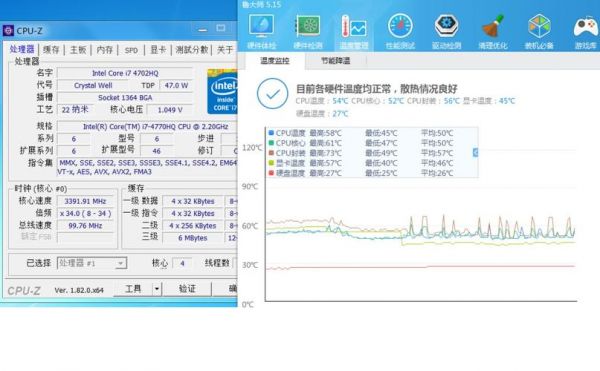
Task: Open the 主板 mainboard tab in CPU-Z
Action: point(78,50)
